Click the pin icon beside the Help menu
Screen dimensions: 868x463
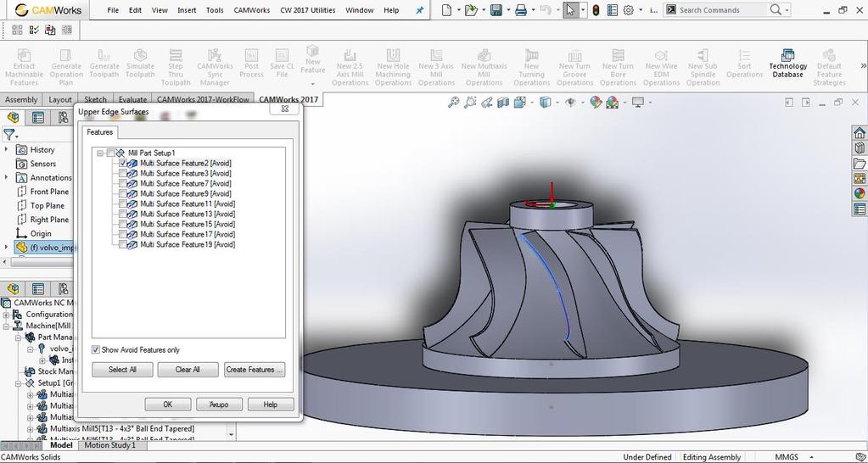(x=420, y=10)
